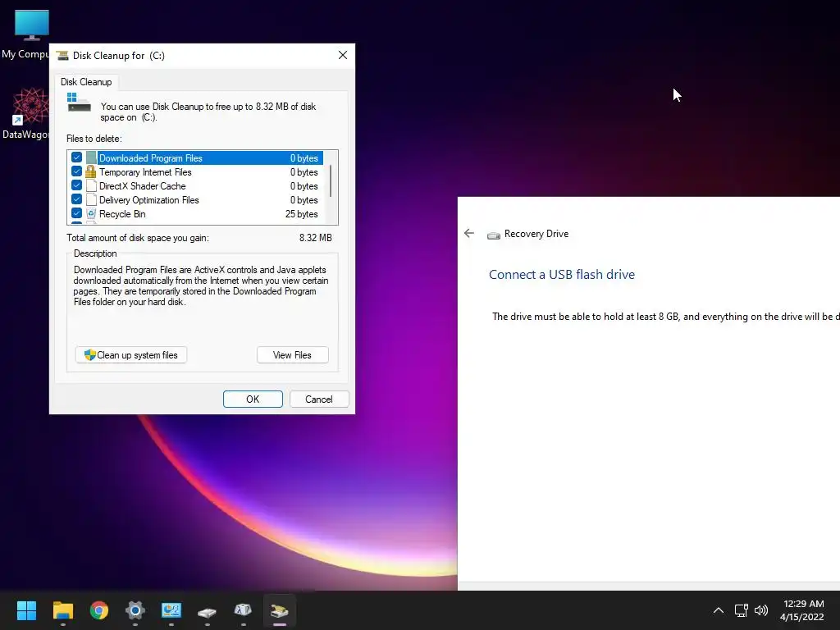Screen dimensions: 840x630
Task: Uncheck Temporary Internet Files checkbox
Action: 76,171
